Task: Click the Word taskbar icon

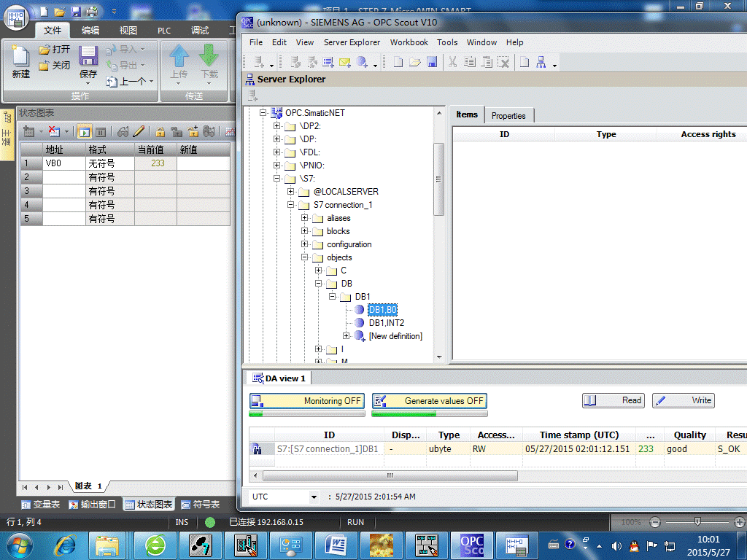Action: click(336, 545)
